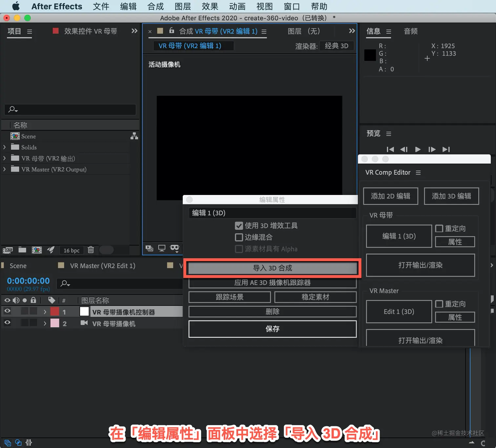496x448 pixels.
Task: Focus the timeline search field
Action: (120, 283)
